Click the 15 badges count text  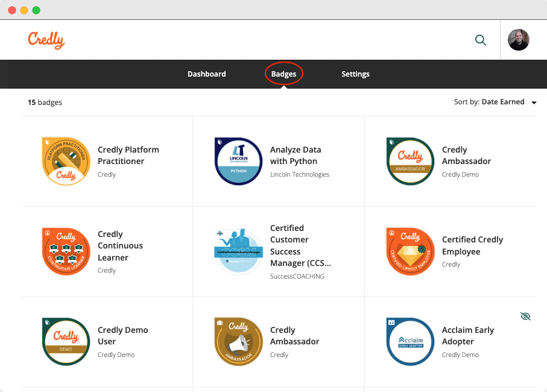coord(45,102)
